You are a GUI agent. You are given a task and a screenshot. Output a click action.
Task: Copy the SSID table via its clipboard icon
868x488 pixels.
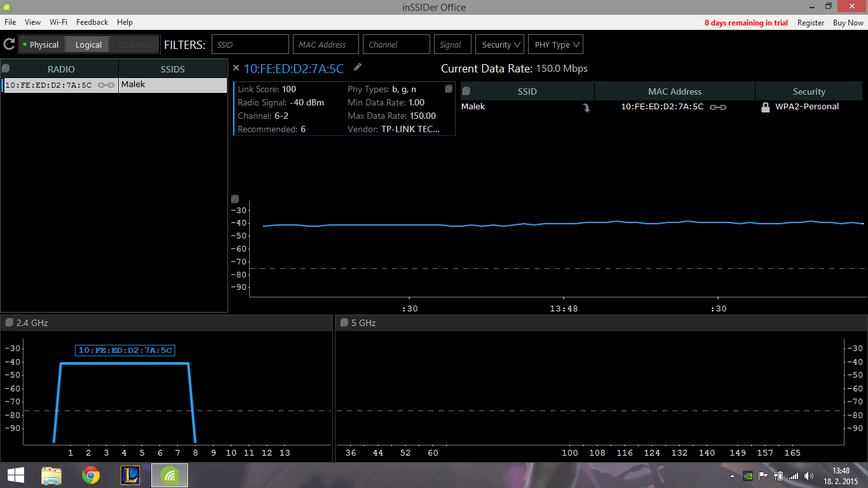(466, 91)
